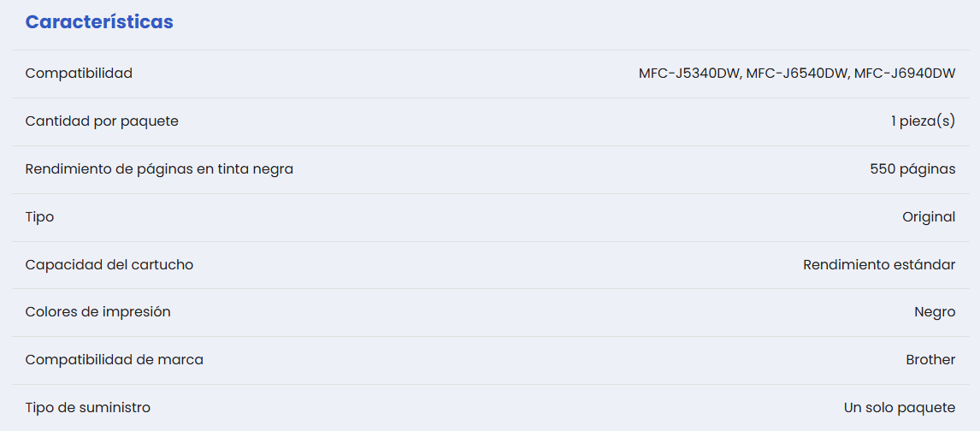The height and width of the screenshot is (431, 980).
Task: Select the MFC-J6940DW model text
Action: coord(904,74)
